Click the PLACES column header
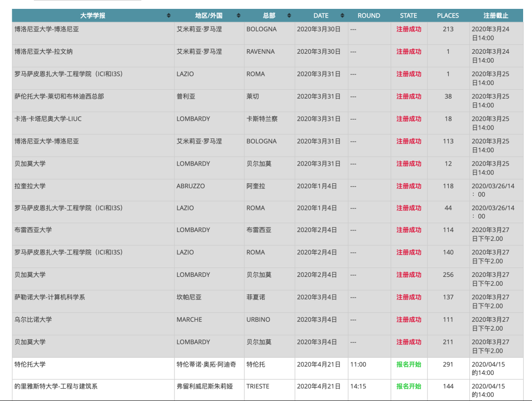Image resolution: width=532 pixels, height=401 pixels. click(x=448, y=16)
